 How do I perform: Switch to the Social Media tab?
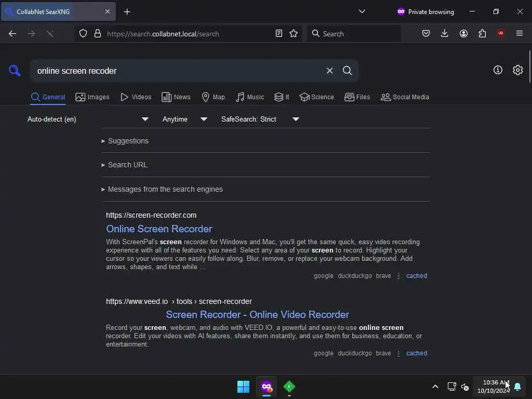click(x=405, y=97)
